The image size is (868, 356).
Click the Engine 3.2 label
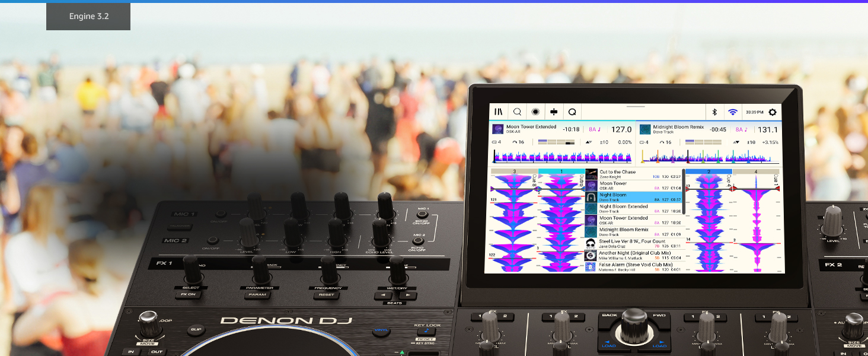point(88,16)
